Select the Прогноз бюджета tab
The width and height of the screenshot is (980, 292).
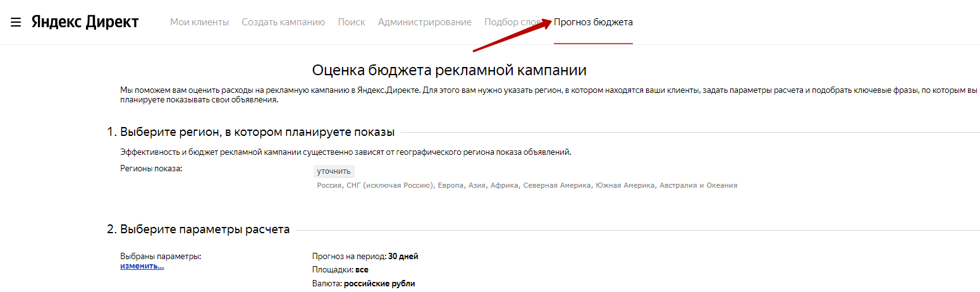click(x=593, y=22)
